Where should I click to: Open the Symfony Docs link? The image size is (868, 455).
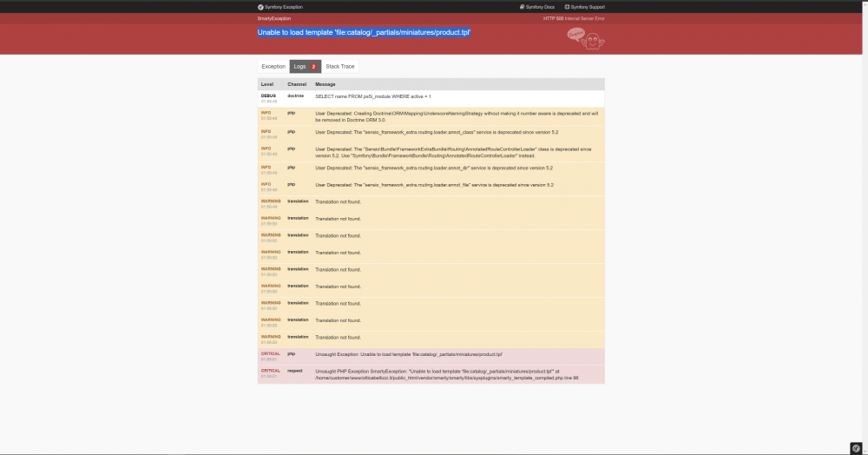(537, 7)
